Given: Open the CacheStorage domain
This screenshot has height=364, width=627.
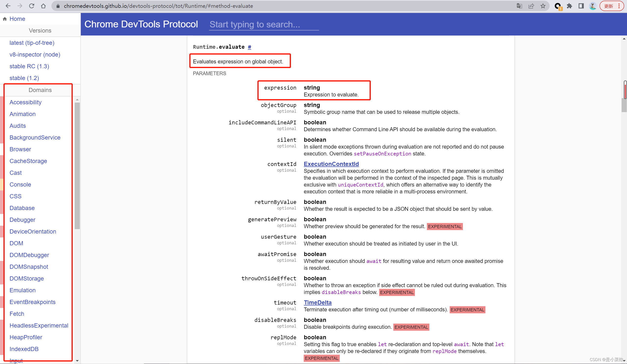Looking at the screenshot, I should [x=28, y=161].
